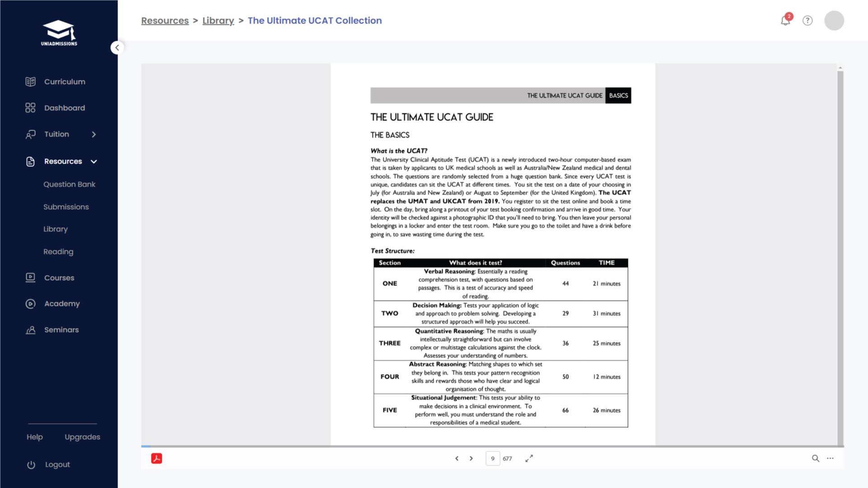Screen dimensions: 868x488
Task: Click the red PDF Acrobat icon
Action: [156, 458]
